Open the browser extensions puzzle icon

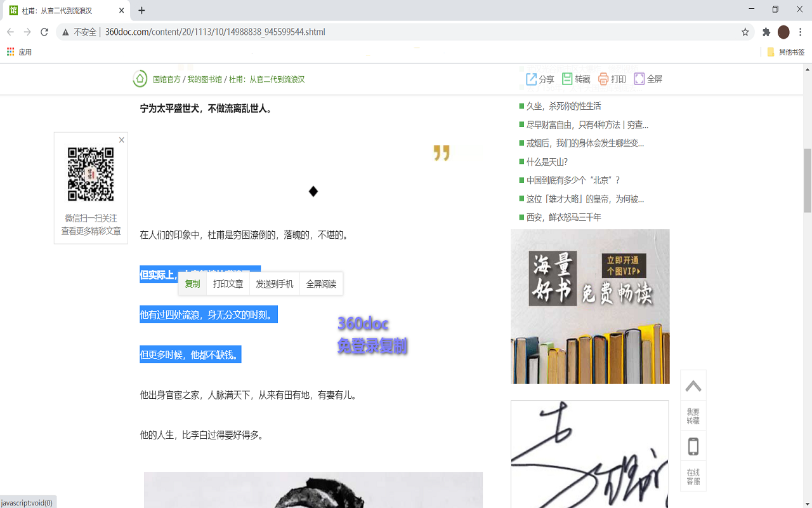coord(766,32)
